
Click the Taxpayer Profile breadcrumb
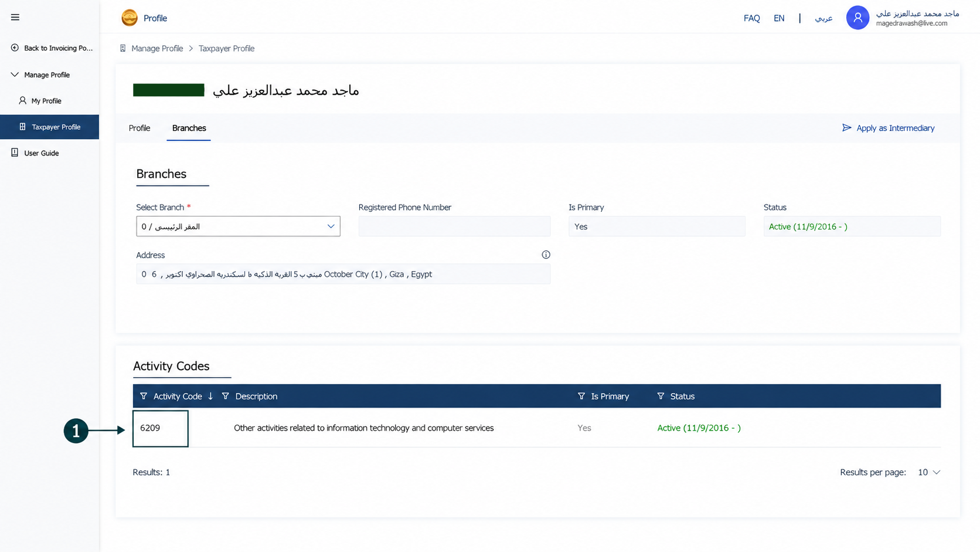coord(226,48)
